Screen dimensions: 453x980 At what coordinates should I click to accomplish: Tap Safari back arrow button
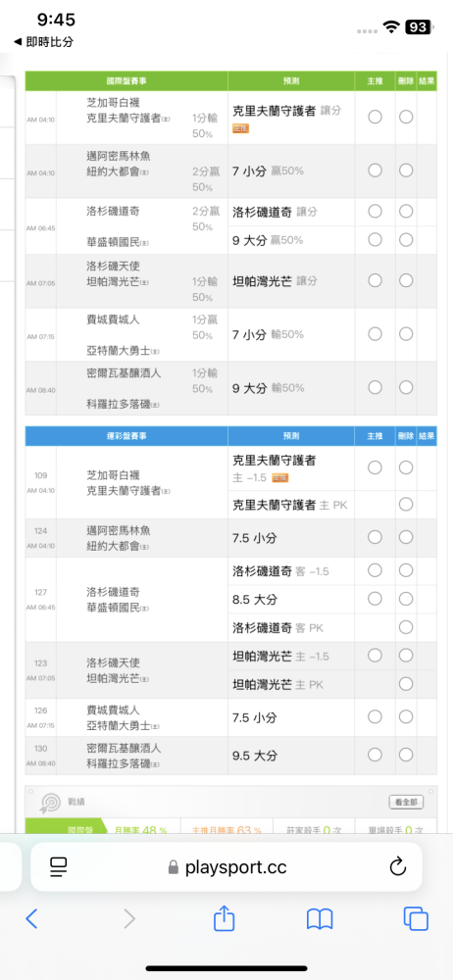pos(32,918)
